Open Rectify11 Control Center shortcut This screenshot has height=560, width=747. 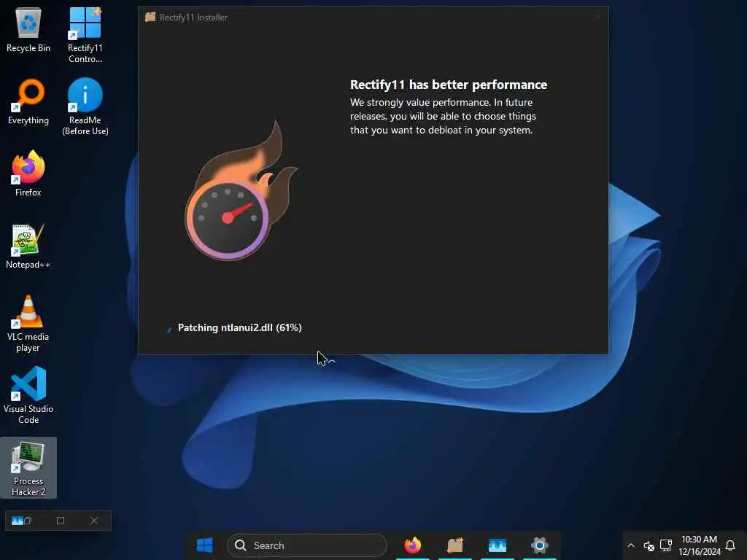pos(85,35)
